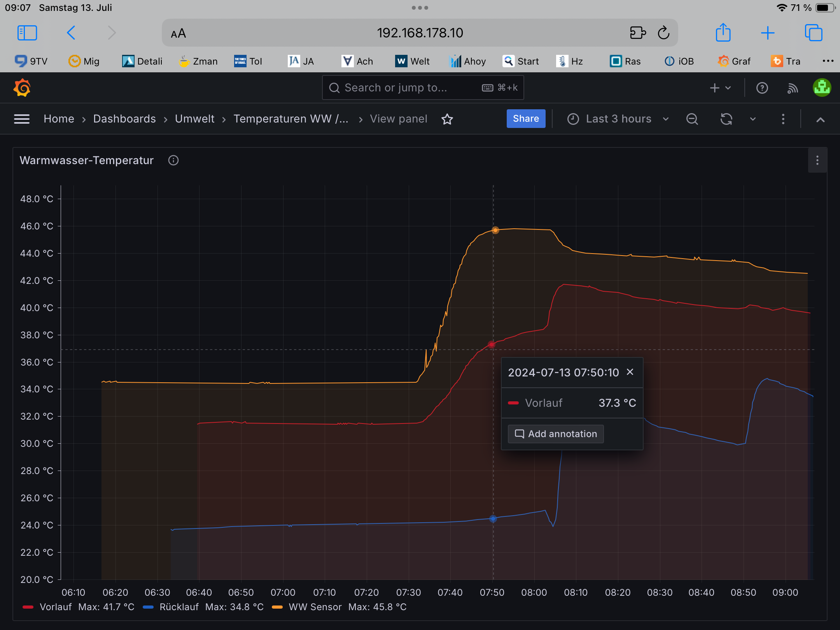Viewport: 840px width, 630px height.
Task: Expand the refresh interval dropdown arrow
Action: click(753, 119)
